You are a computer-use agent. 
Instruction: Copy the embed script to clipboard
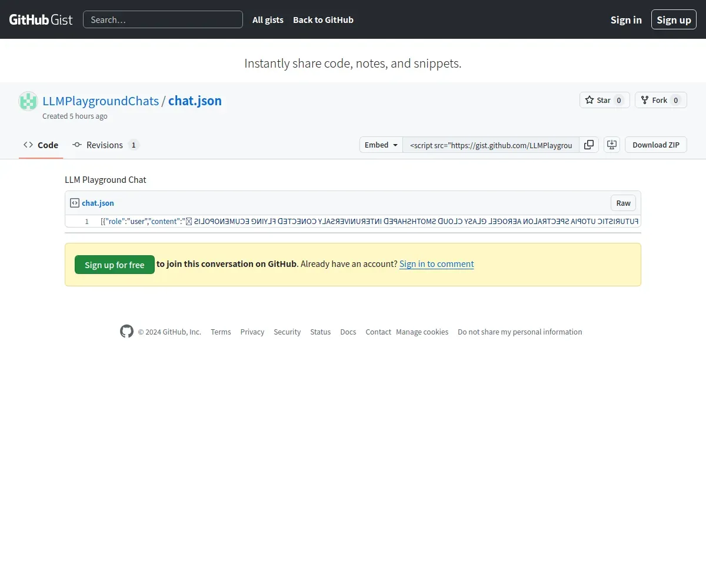(589, 145)
